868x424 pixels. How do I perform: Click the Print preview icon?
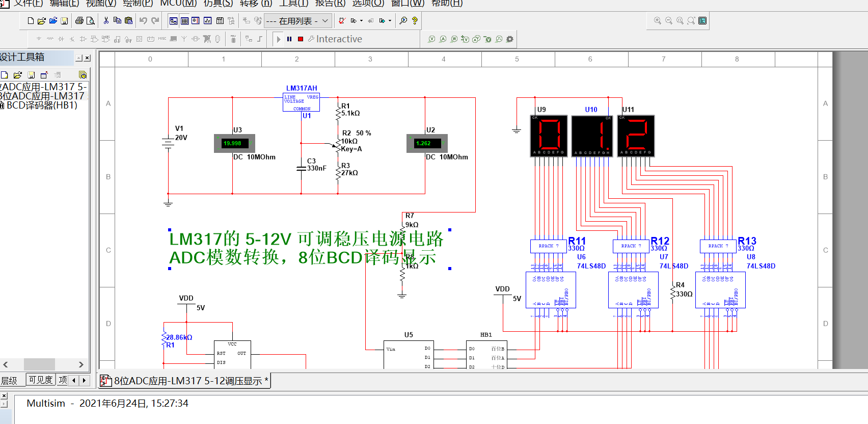91,21
